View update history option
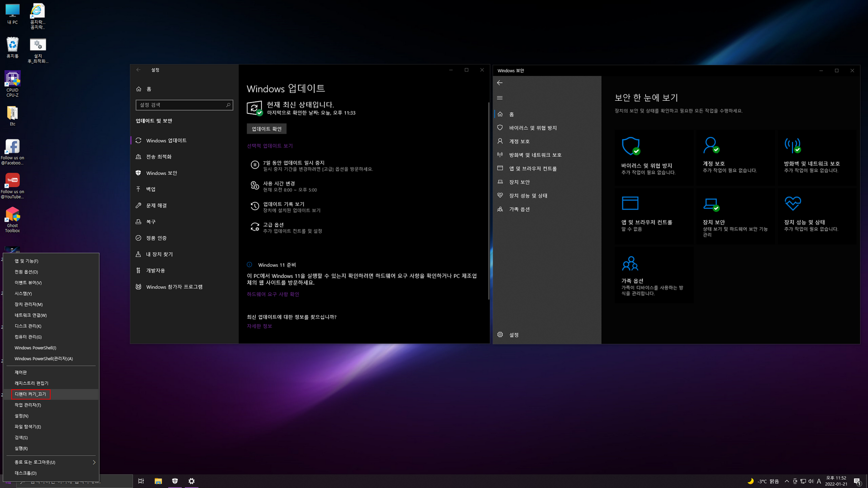Viewport: 868px width, 488px height. tap(286, 207)
